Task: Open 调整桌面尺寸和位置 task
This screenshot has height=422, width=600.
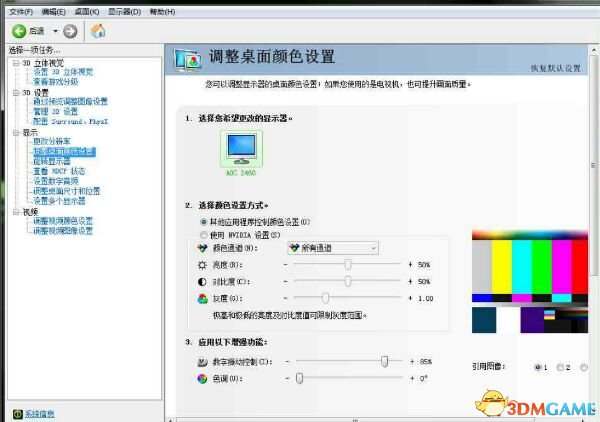Action: 67,191
